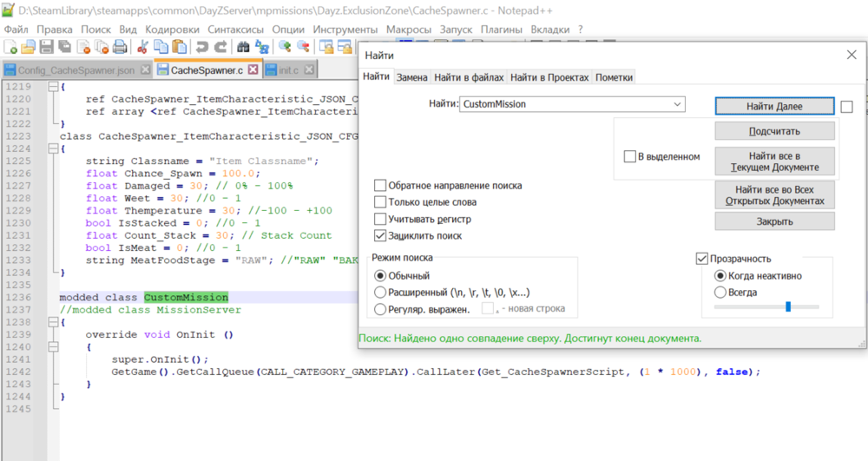This screenshot has width=868, height=461.
Task: Choose transparency 'Всегда' radio
Action: click(720, 293)
